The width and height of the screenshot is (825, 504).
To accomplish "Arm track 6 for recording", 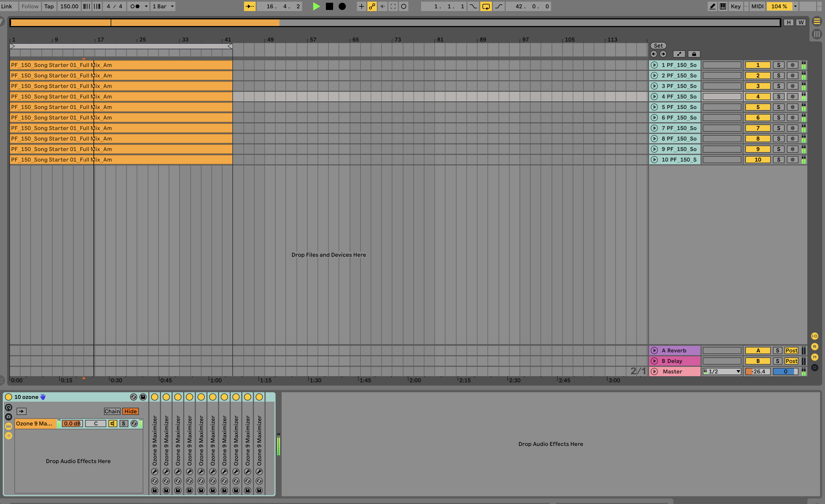I will 793,118.
